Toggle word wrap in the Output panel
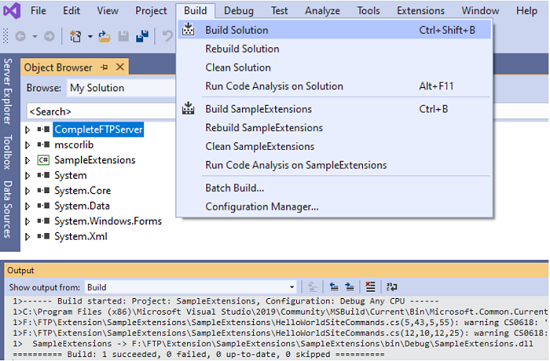 coord(391,287)
